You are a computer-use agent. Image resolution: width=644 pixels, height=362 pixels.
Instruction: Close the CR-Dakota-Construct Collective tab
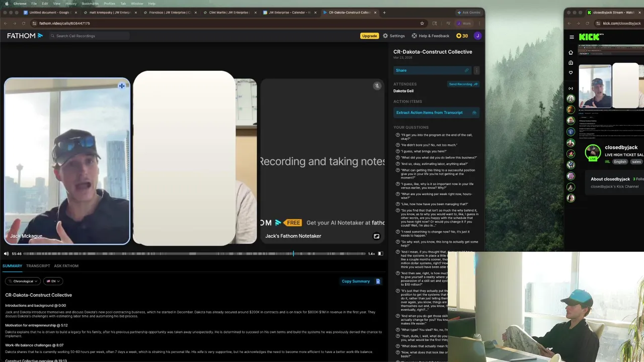375,12
